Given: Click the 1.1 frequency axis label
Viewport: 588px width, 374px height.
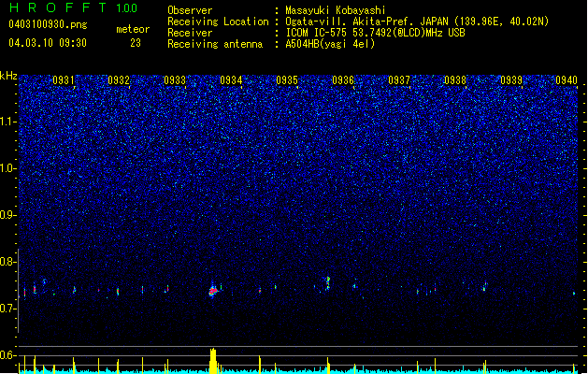Looking at the screenshot, I should [x=8, y=122].
